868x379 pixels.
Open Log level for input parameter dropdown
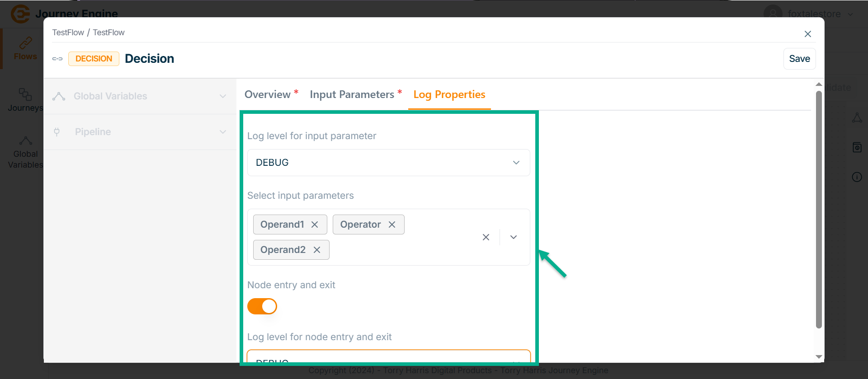tap(388, 163)
